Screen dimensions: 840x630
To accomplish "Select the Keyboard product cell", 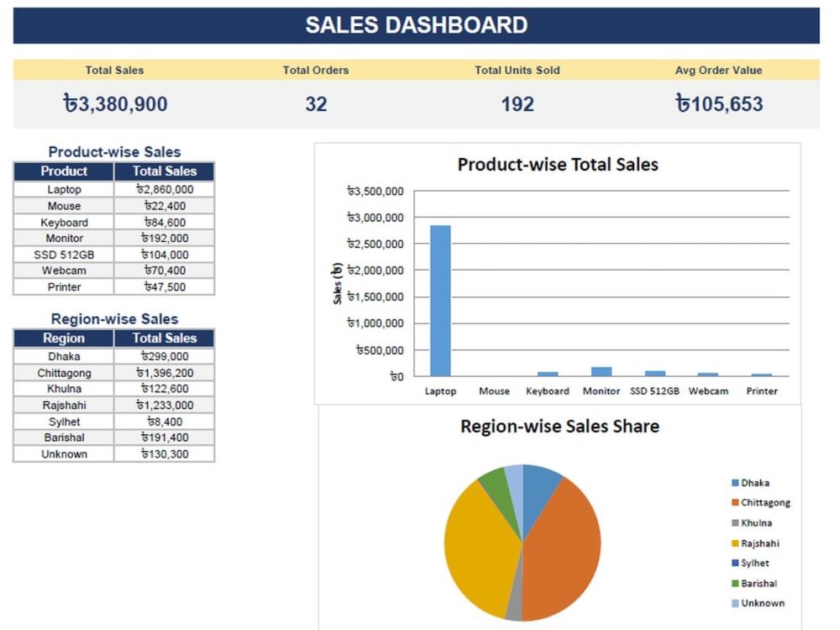I will [64, 223].
